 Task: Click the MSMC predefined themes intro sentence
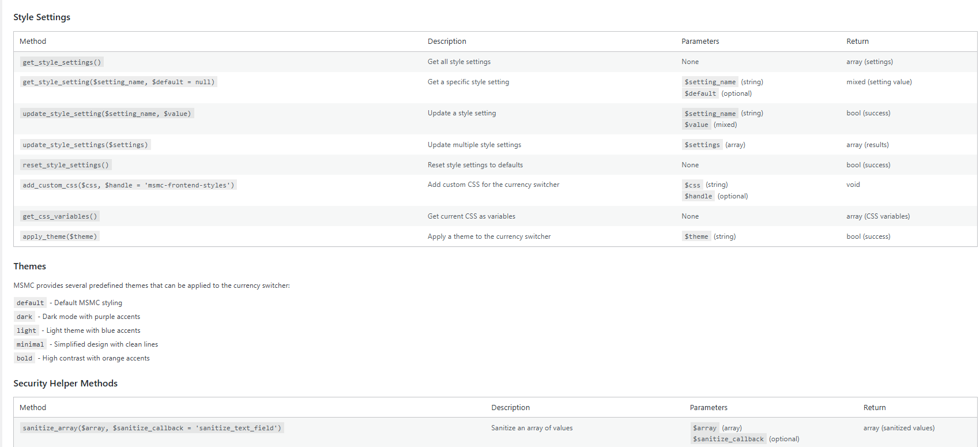152,286
